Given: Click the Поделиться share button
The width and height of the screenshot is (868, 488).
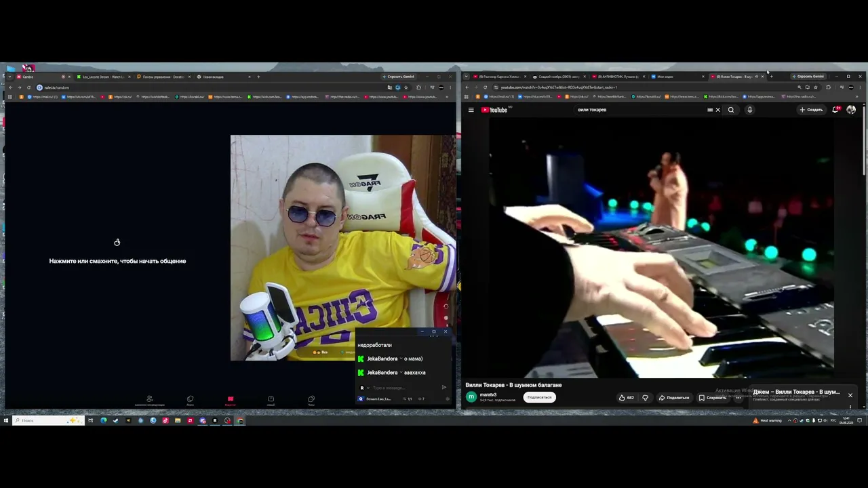Looking at the screenshot, I should [674, 398].
